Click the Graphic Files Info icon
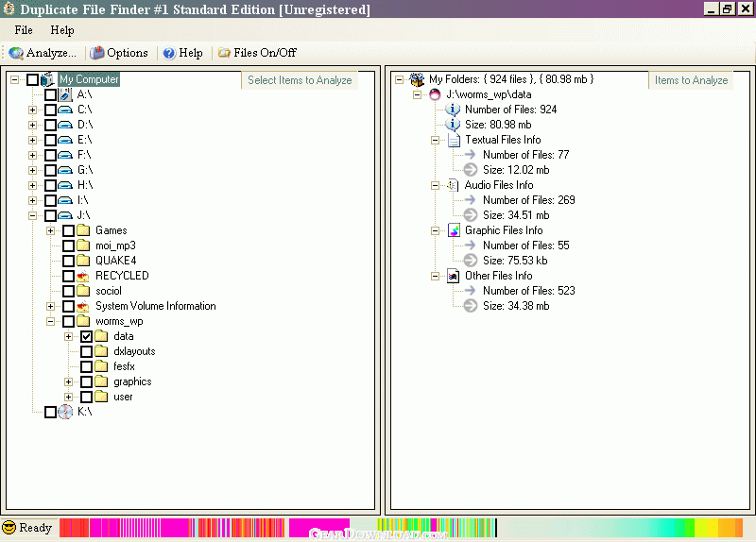 (x=454, y=230)
